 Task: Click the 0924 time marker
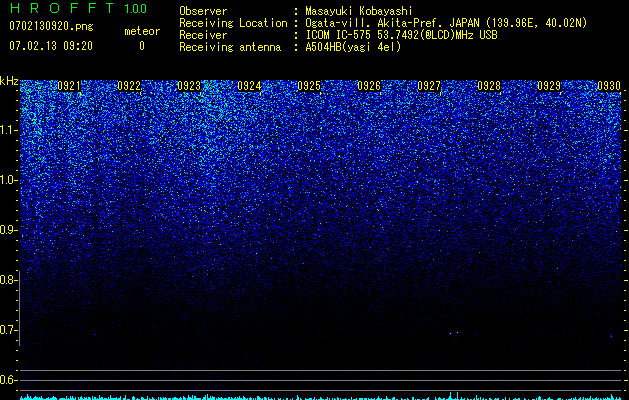pos(249,86)
